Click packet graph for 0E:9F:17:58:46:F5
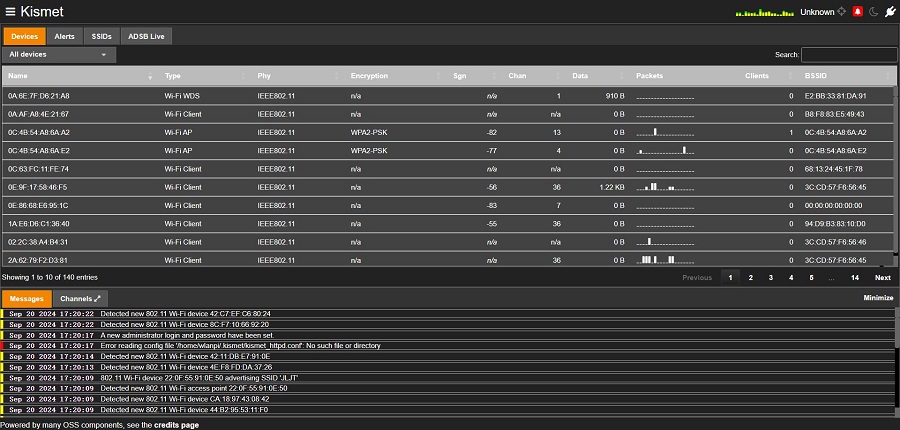900x430 pixels. 665,187
